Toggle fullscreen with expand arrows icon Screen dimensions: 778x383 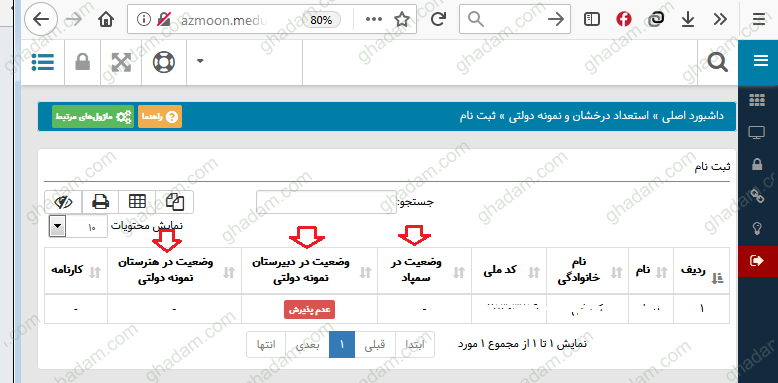tap(121, 62)
